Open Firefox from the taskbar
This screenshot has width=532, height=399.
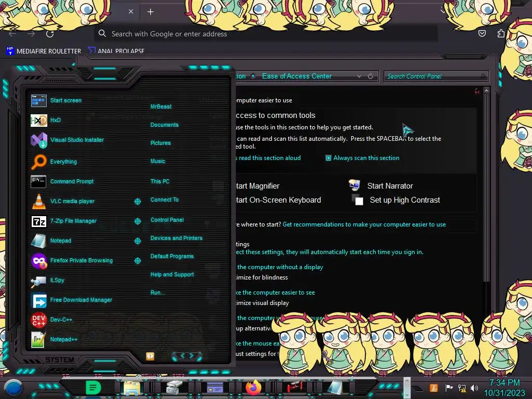(254, 388)
